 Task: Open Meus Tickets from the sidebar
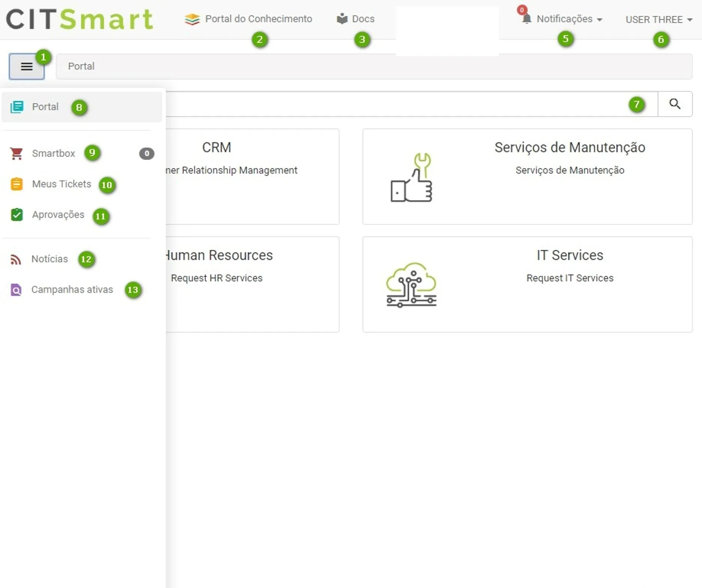point(82,184)
